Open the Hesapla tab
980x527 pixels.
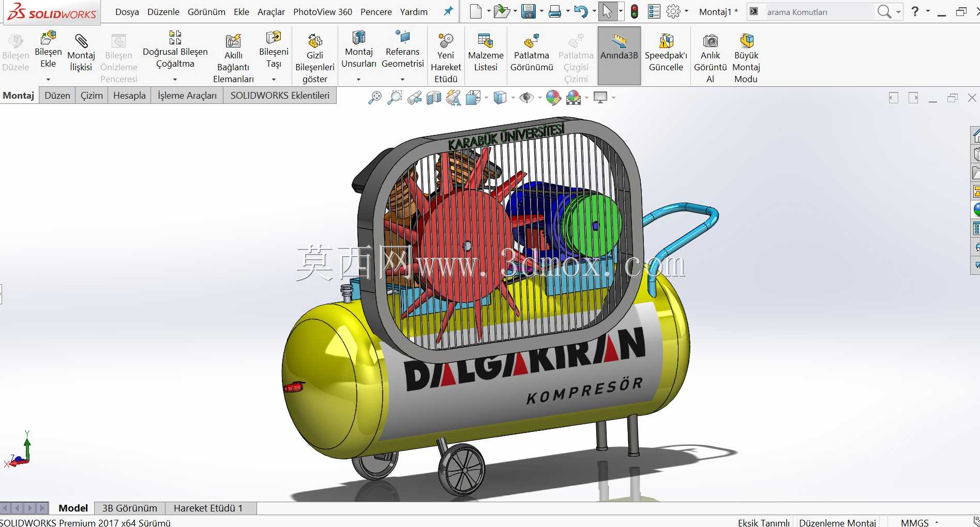pyautogui.click(x=129, y=96)
